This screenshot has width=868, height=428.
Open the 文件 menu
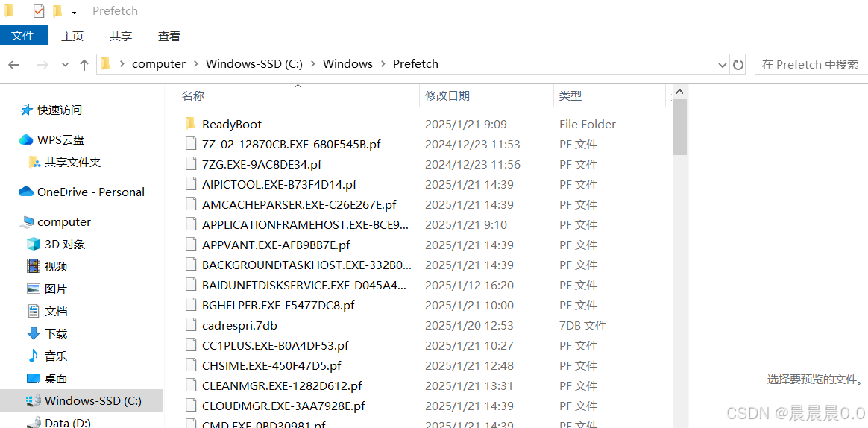[22, 36]
